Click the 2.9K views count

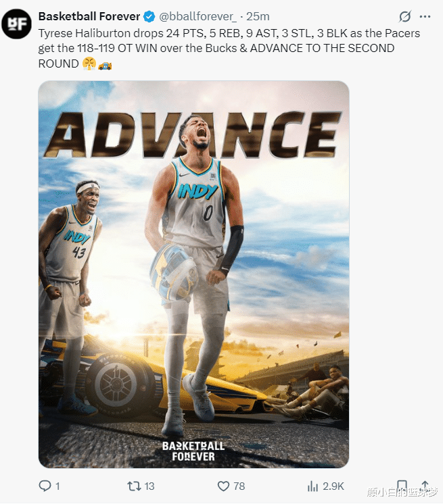pyautogui.click(x=333, y=486)
